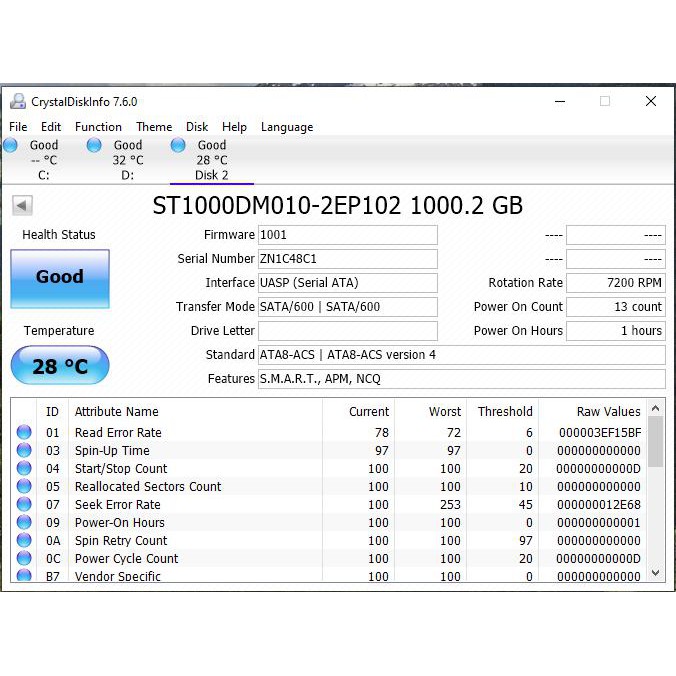The height and width of the screenshot is (676, 676).
Task: Open the Function menu
Action: coord(98,127)
